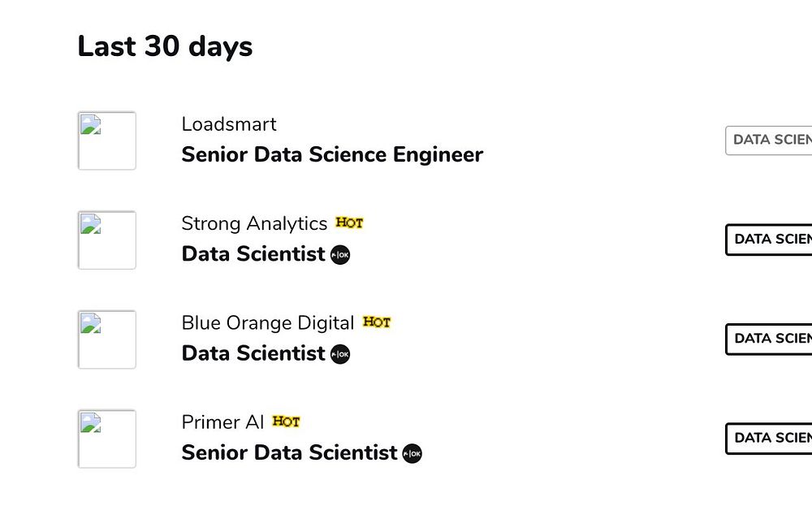Click the OK icon on Blue Orange Digital's job
812x532 pixels.
(340, 354)
